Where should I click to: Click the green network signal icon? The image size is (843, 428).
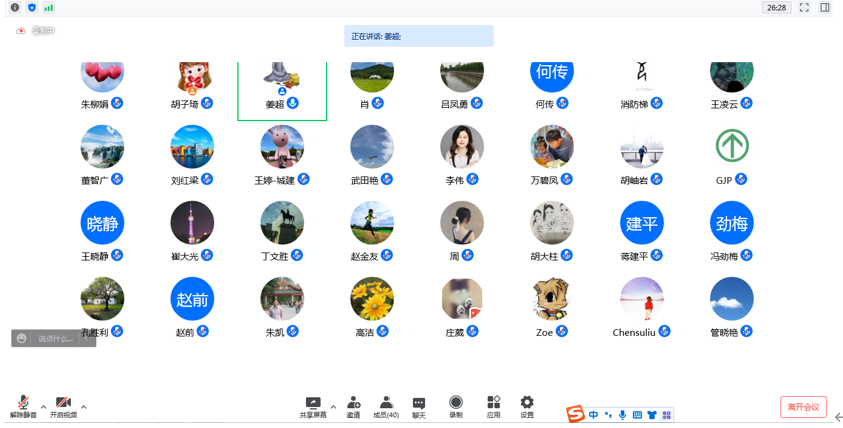(x=48, y=8)
